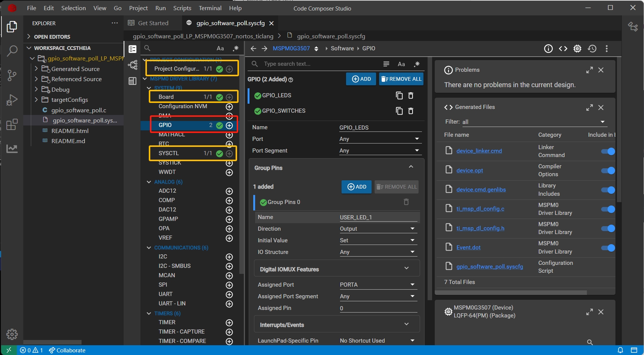Duplicate the GPIO_LEDS instance
This screenshot has height=355, width=644.
(x=399, y=95)
